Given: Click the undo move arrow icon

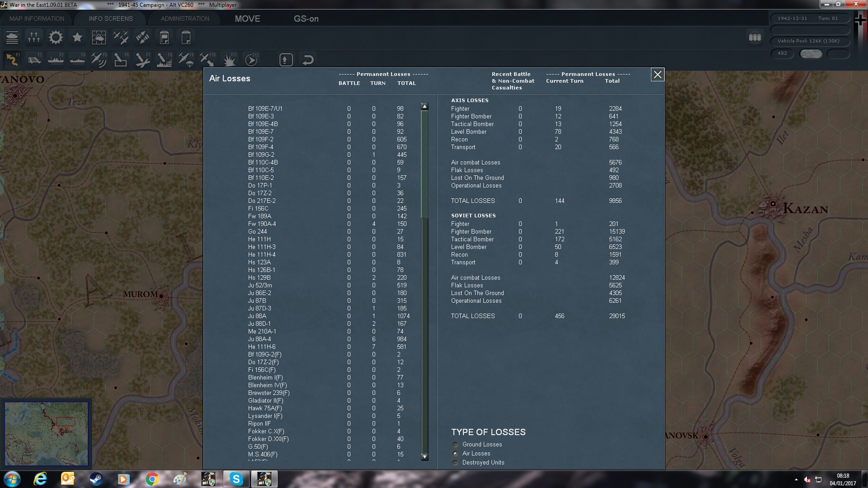Looking at the screenshot, I should coord(308,59).
